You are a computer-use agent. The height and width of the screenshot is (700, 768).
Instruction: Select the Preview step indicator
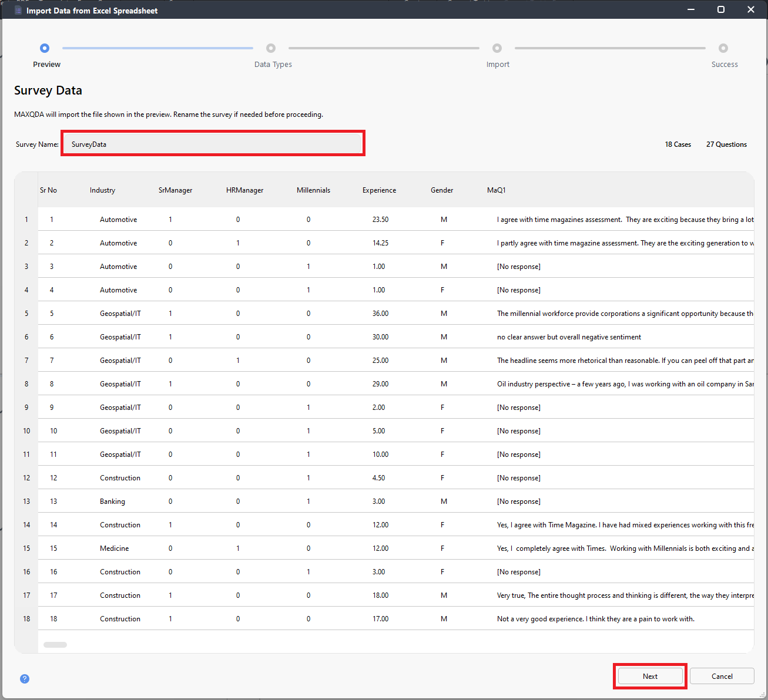tap(45, 48)
